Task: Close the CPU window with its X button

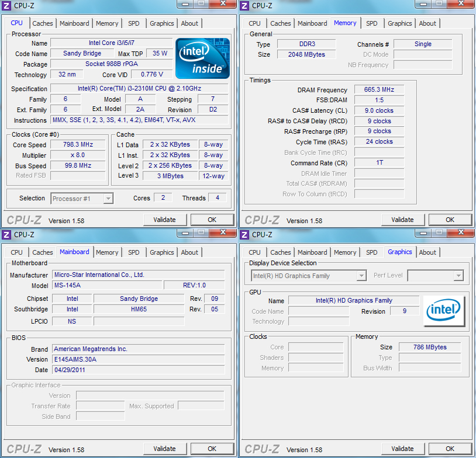Action: [223, 4]
